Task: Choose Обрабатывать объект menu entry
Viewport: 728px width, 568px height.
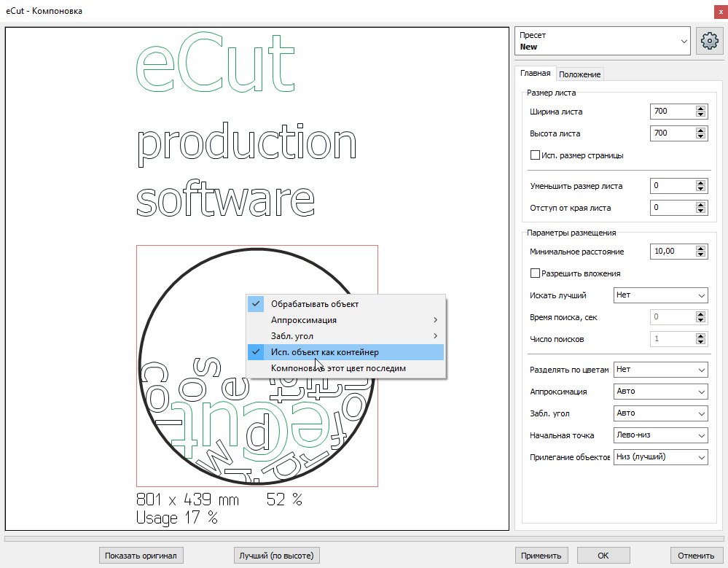Action: (346, 304)
